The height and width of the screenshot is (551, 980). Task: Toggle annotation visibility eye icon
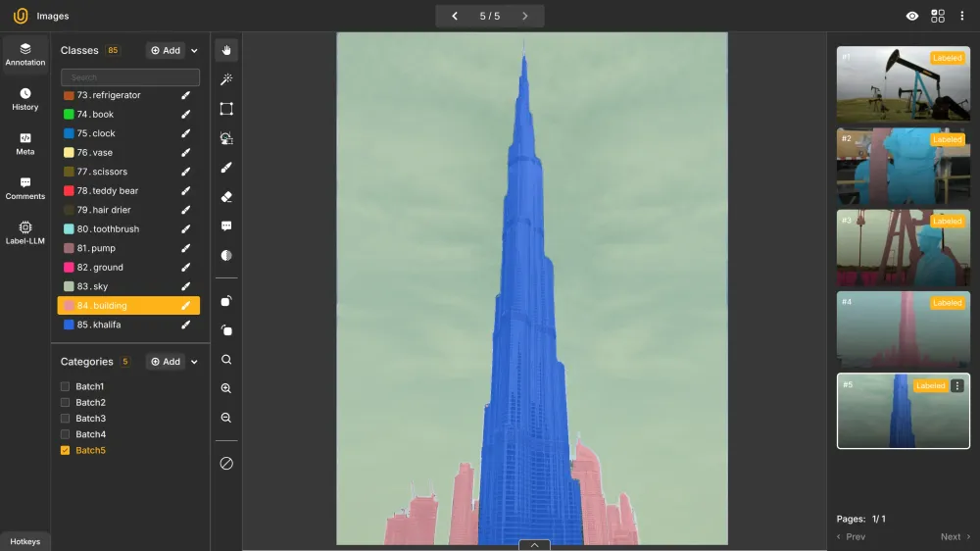click(x=912, y=17)
